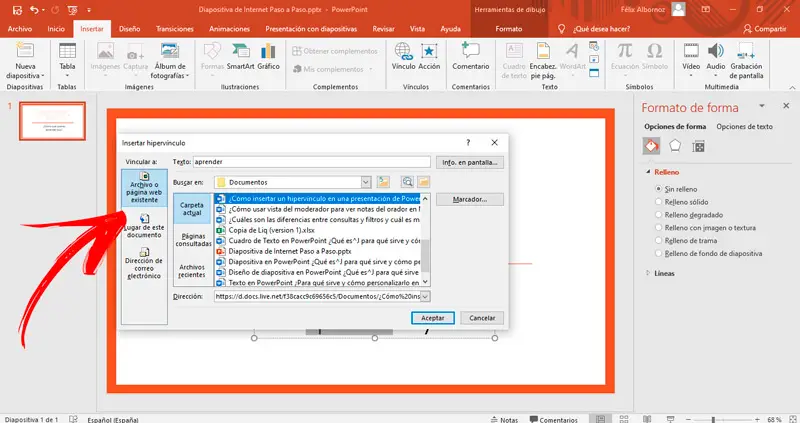Insert a Vídeo from Multimedia group
The height and width of the screenshot is (423, 800).
point(691,60)
